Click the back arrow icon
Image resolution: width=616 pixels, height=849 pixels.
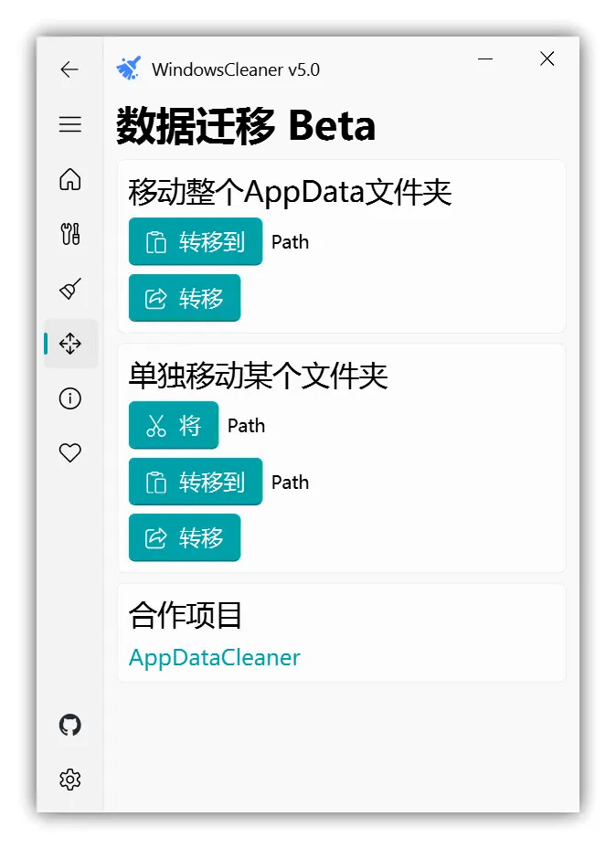[x=69, y=69]
